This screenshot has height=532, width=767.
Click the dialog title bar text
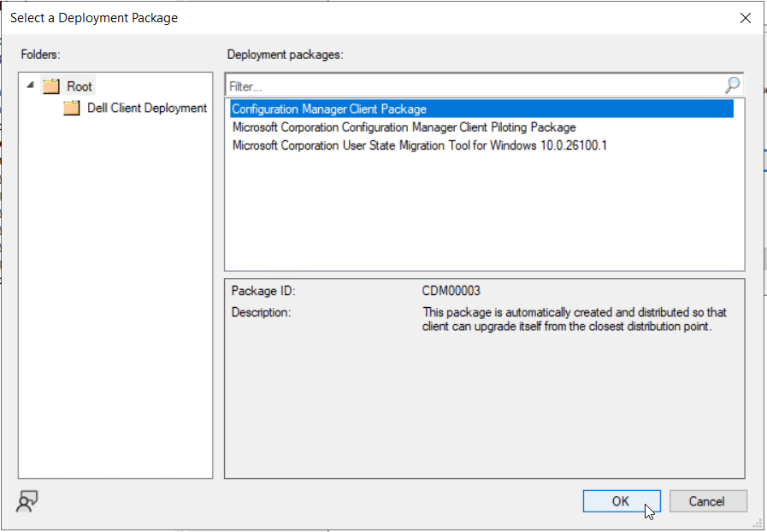point(94,18)
